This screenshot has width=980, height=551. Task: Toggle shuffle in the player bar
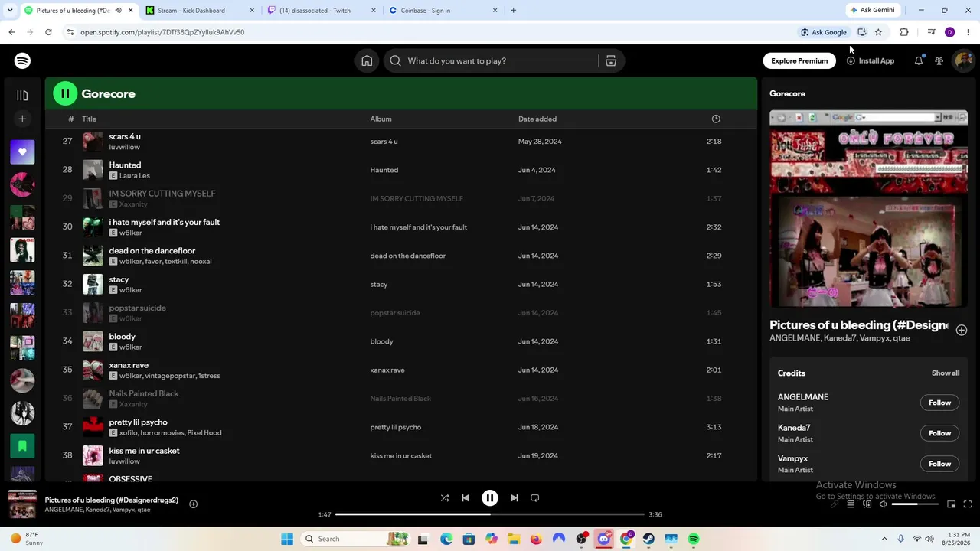click(x=445, y=497)
